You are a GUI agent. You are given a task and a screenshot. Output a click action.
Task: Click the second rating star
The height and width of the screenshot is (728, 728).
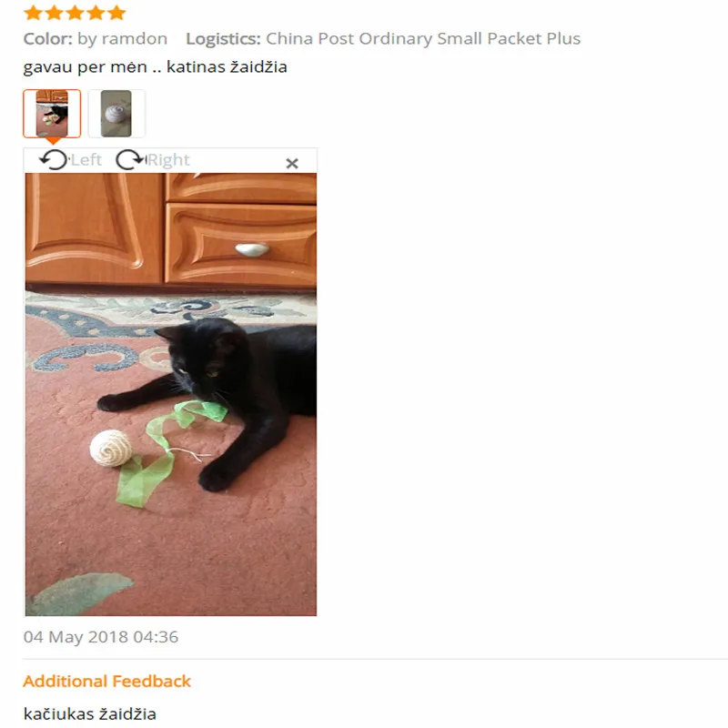pos(54,13)
